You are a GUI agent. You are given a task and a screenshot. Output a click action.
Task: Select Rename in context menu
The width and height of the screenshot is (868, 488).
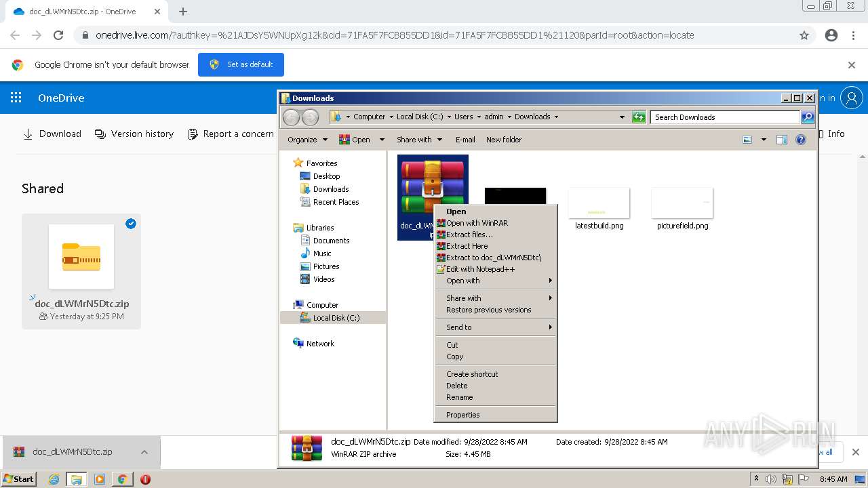[496, 397]
